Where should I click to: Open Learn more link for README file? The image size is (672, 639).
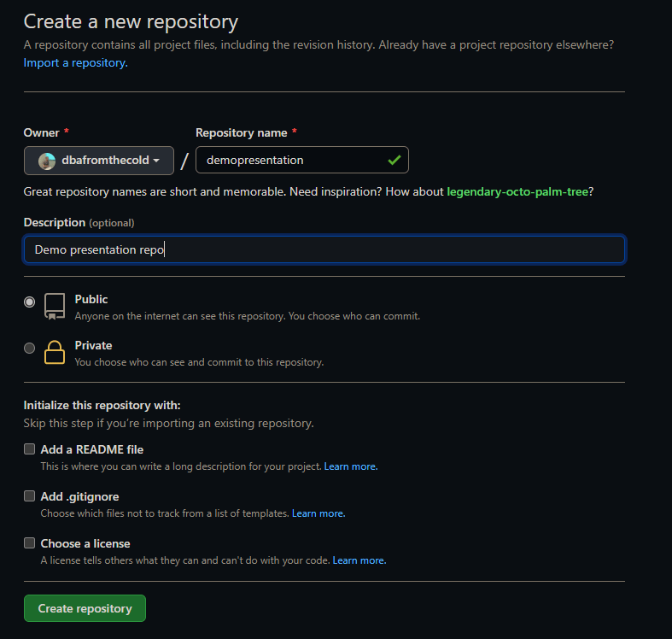(351, 466)
